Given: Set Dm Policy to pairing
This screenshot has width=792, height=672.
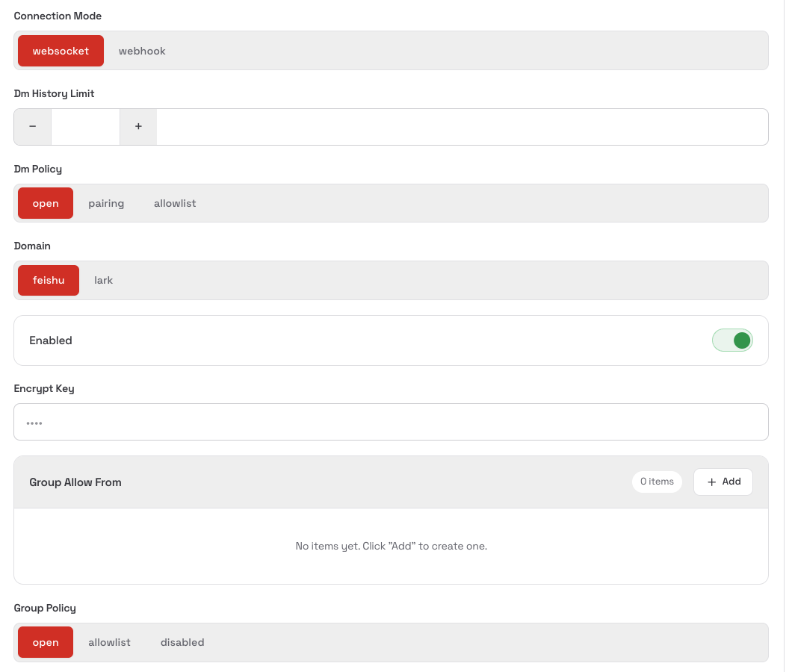Looking at the screenshot, I should [x=106, y=204].
